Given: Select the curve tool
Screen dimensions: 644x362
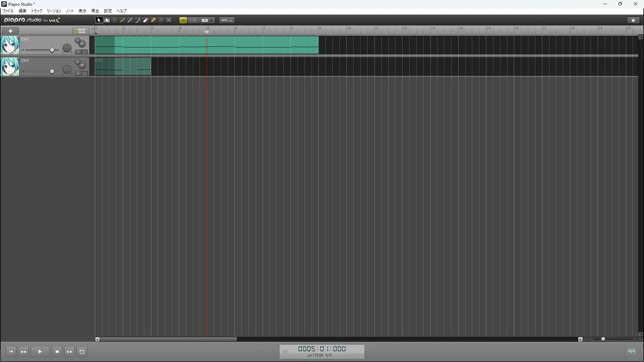Looking at the screenshot, I should [138, 20].
